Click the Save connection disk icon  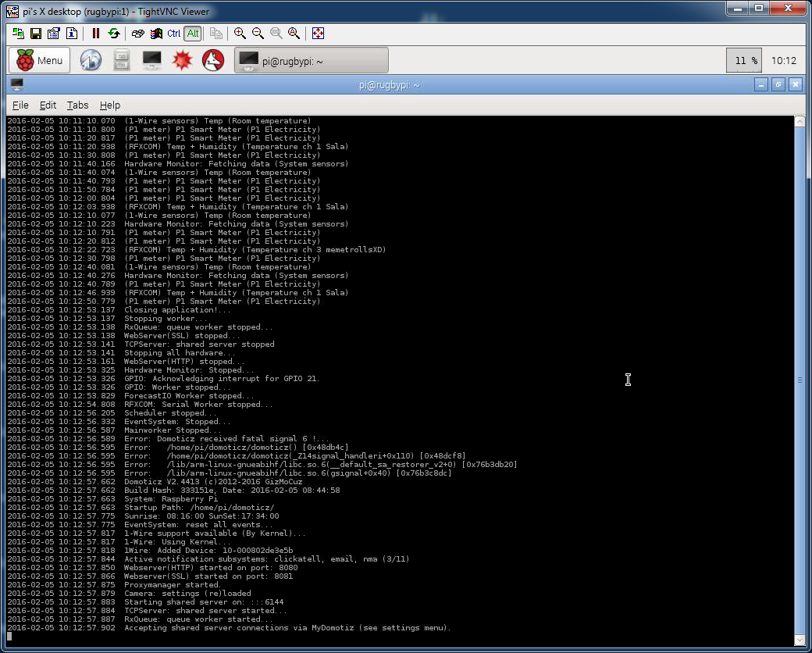pyautogui.click(x=36, y=33)
